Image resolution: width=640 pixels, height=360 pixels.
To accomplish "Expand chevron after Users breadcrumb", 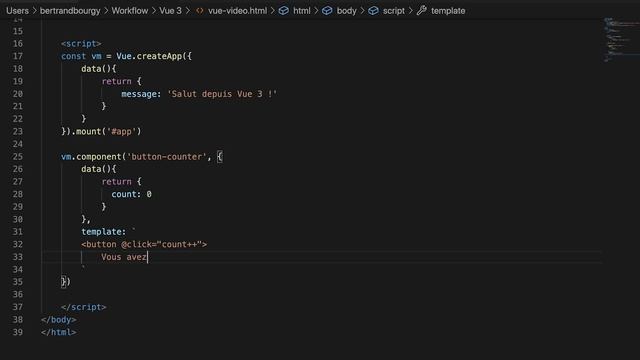I will tap(34, 11).
